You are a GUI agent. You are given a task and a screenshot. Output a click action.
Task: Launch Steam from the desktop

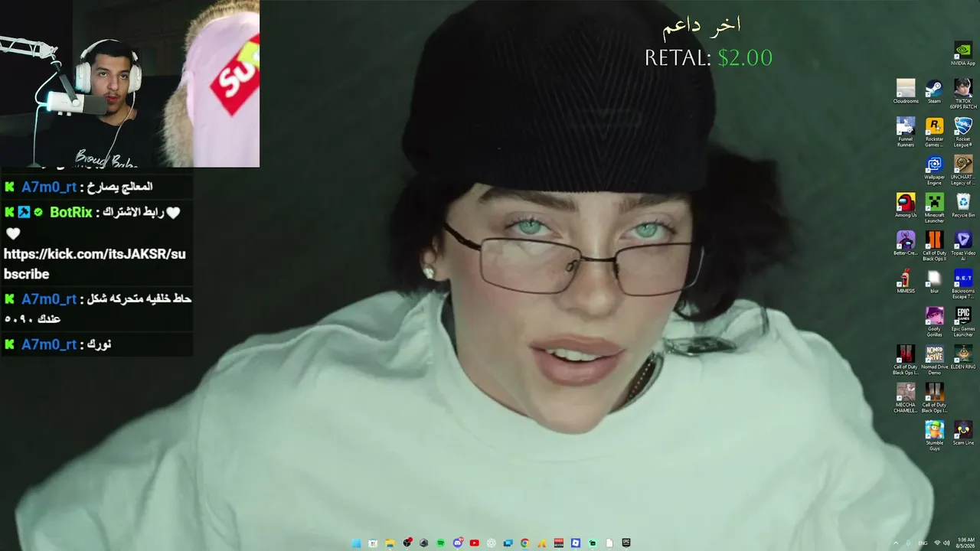934,90
